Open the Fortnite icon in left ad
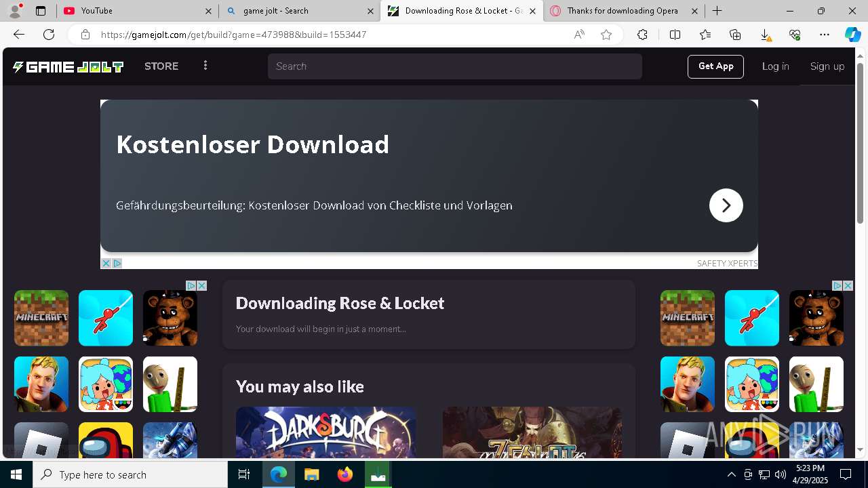Viewport: 868px width, 488px height. tap(41, 384)
